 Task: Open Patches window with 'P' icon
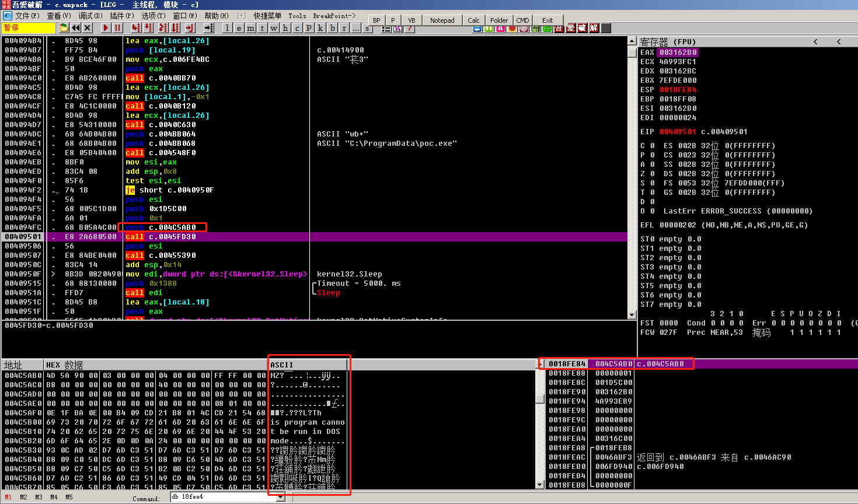tap(309, 27)
